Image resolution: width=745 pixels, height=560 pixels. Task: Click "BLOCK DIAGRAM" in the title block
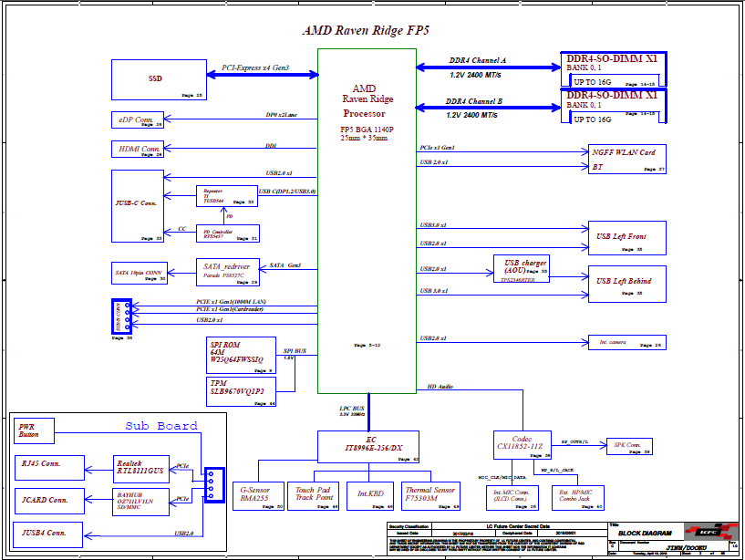645,534
